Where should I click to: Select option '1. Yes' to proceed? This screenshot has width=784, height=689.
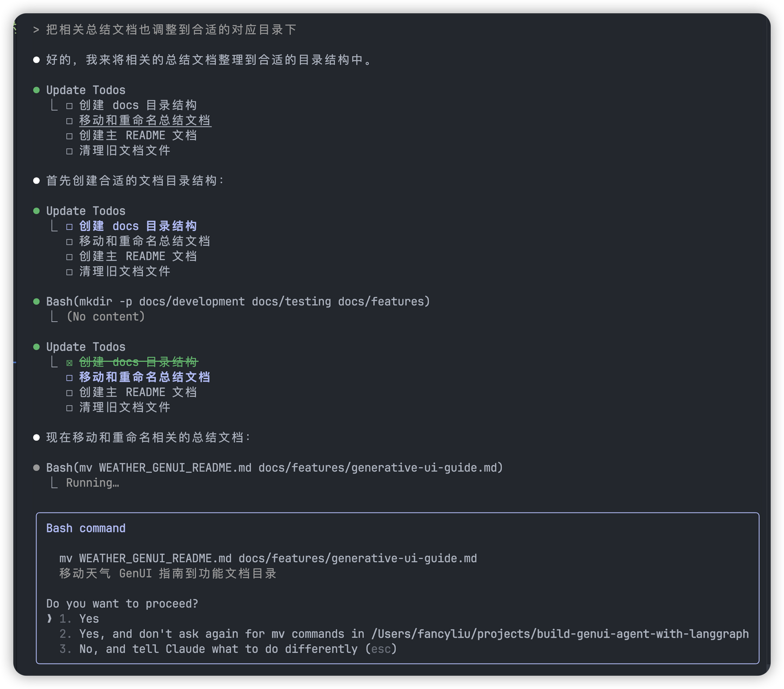tap(88, 618)
